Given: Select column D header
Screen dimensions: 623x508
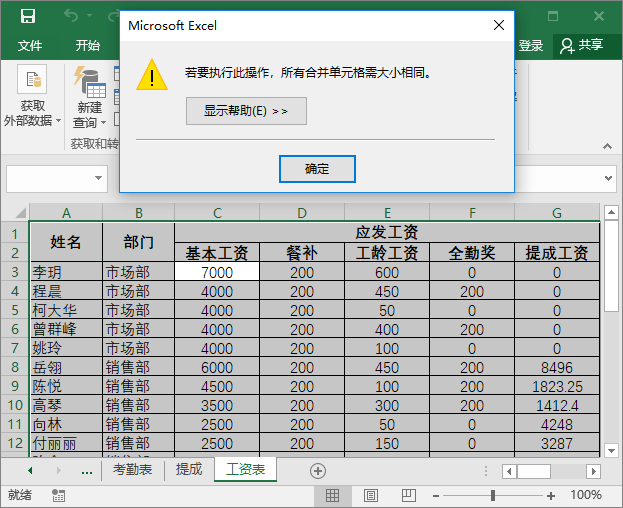Looking at the screenshot, I should pyautogui.click(x=302, y=213).
